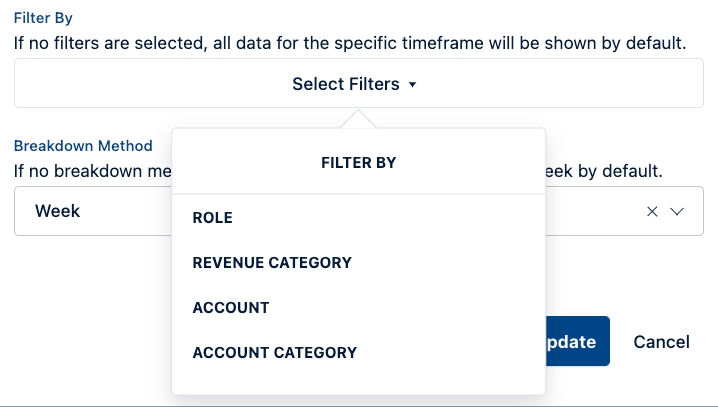
Task: Click the Breakdown Method section label
Action: tap(83, 146)
